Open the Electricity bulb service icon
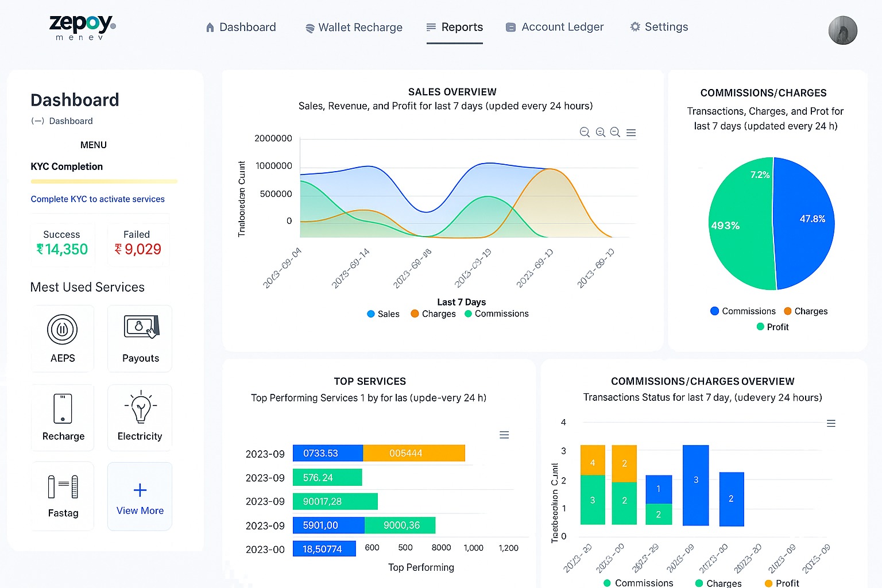 140,408
